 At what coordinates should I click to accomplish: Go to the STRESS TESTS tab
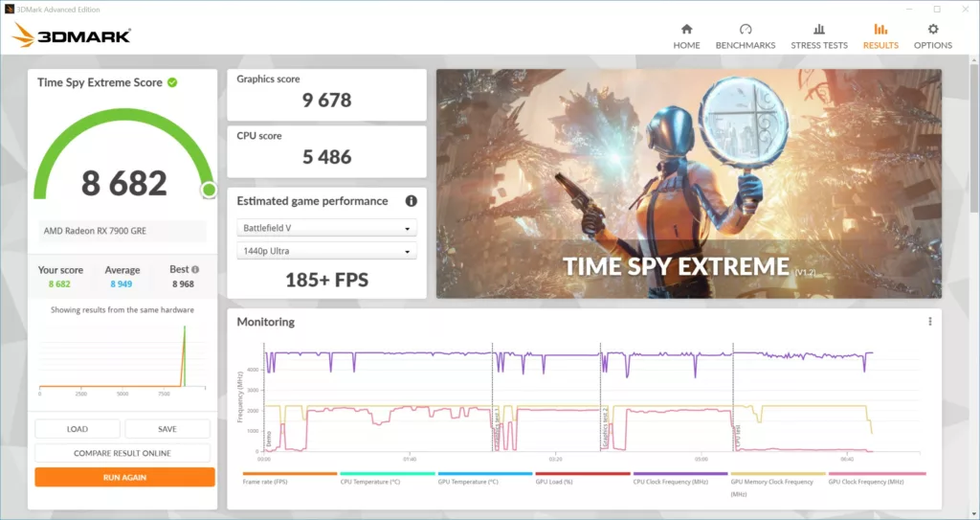click(x=819, y=36)
